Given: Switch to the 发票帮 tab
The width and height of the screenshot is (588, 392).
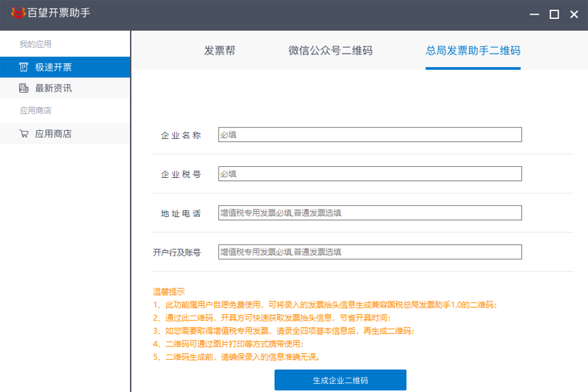Looking at the screenshot, I should [219, 51].
